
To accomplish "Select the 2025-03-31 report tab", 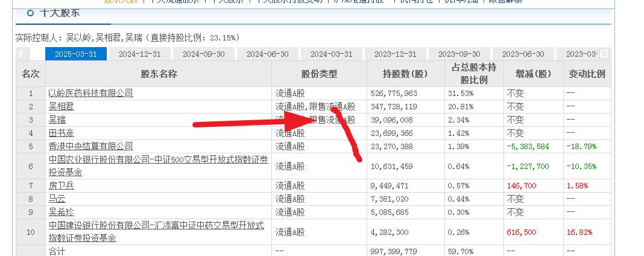I will pyautogui.click(x=75, y=54).
